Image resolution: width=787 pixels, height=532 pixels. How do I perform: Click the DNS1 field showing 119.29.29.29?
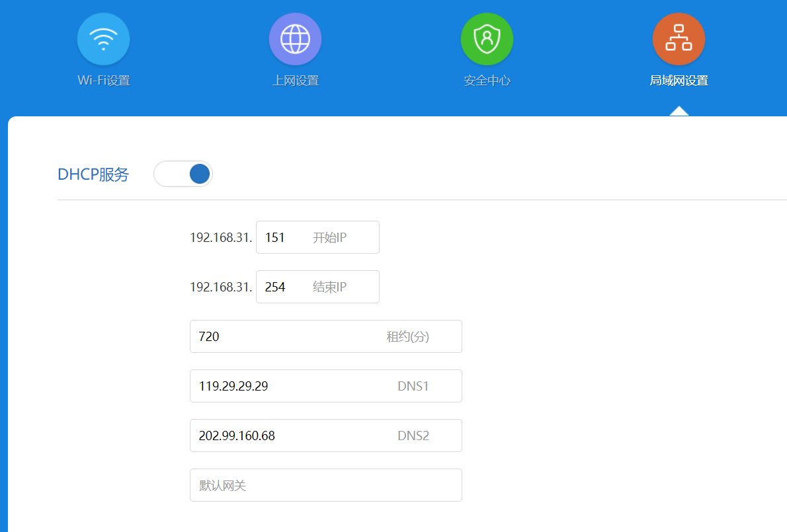click(326, 386)
